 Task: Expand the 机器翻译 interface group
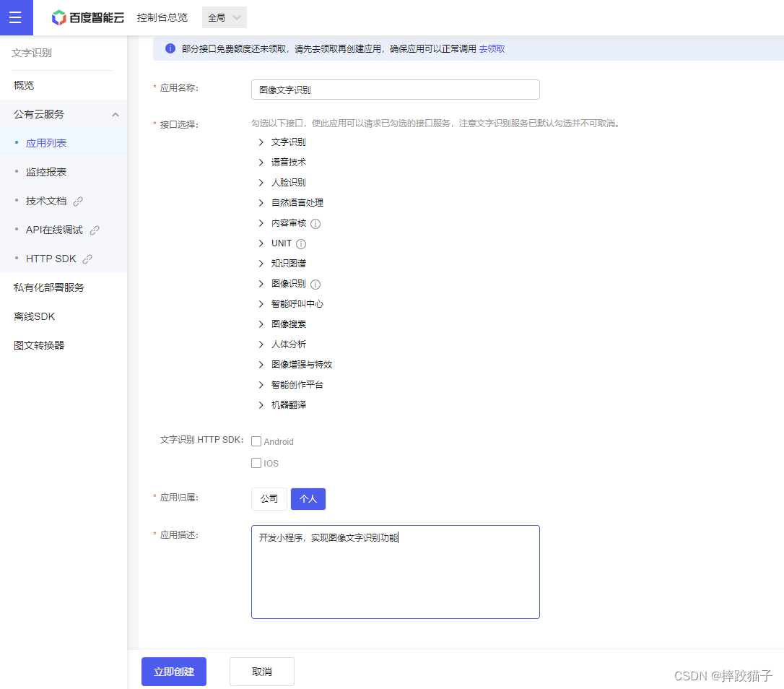click(261, 404)
